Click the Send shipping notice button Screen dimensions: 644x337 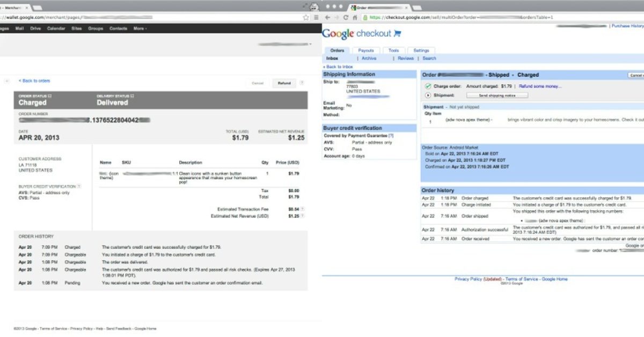497,95
